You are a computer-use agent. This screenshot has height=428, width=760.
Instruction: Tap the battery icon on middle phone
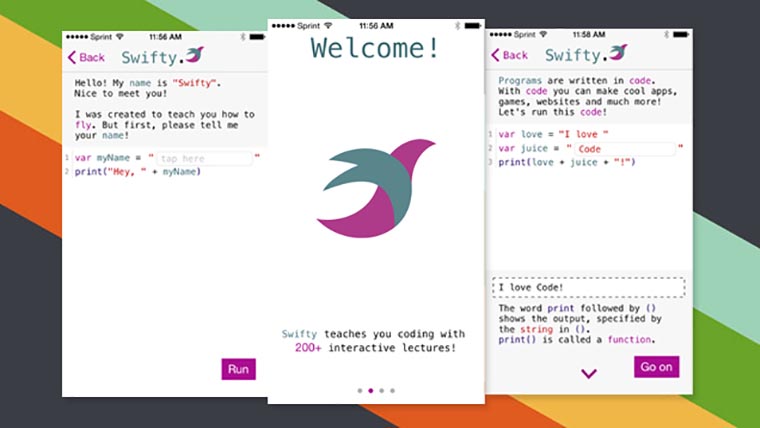tap(473, 26)
